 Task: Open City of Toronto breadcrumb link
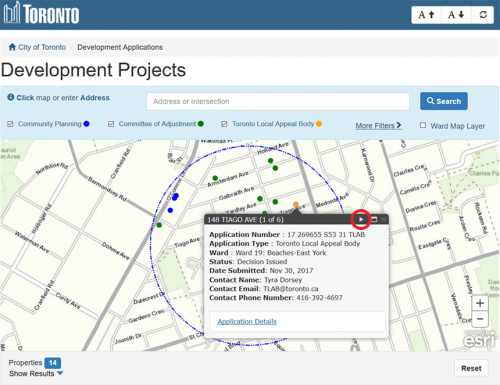[42, 47]
